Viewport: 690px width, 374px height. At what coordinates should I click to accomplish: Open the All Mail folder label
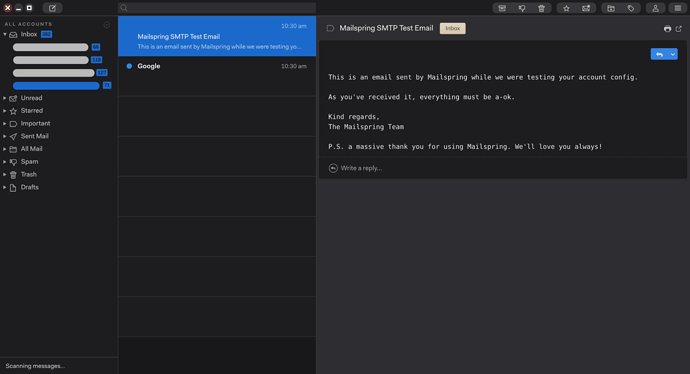[32, 149]
